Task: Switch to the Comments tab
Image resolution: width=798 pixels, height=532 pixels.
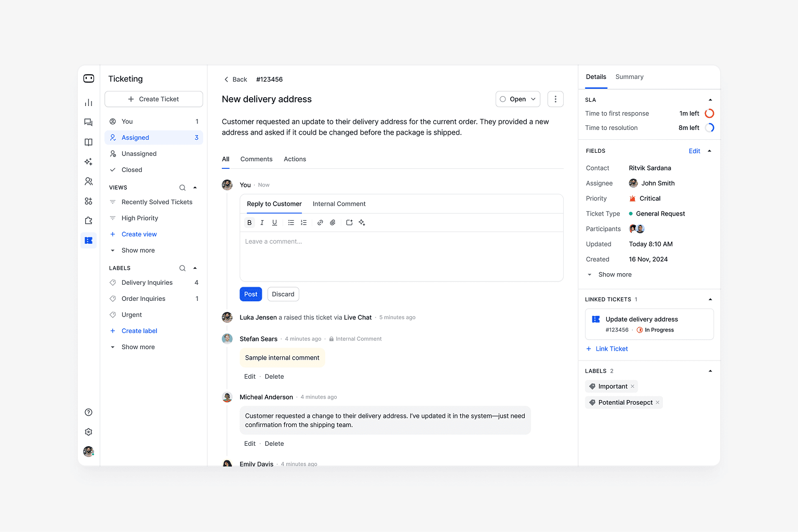Action: (256, 159)
